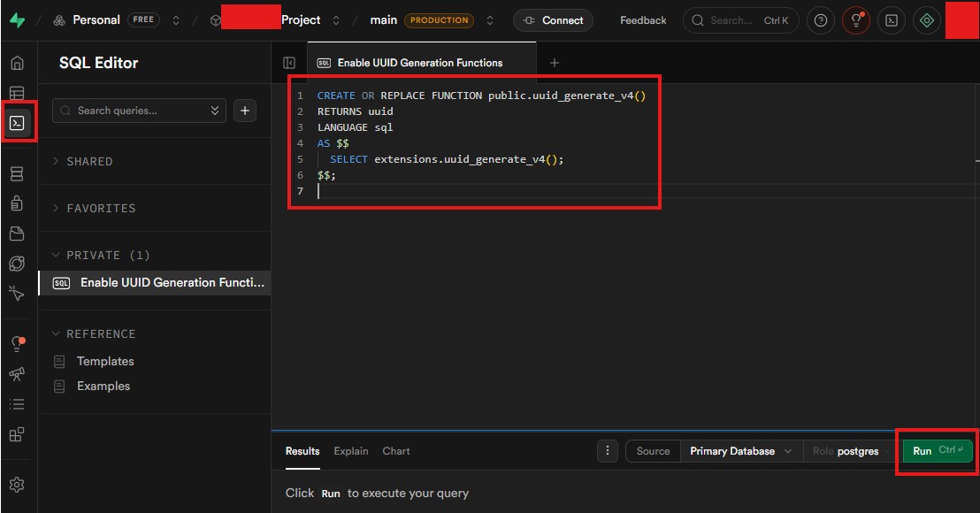Click RETURNS uuid on line 2
The image size is (980, 513).
355,111
